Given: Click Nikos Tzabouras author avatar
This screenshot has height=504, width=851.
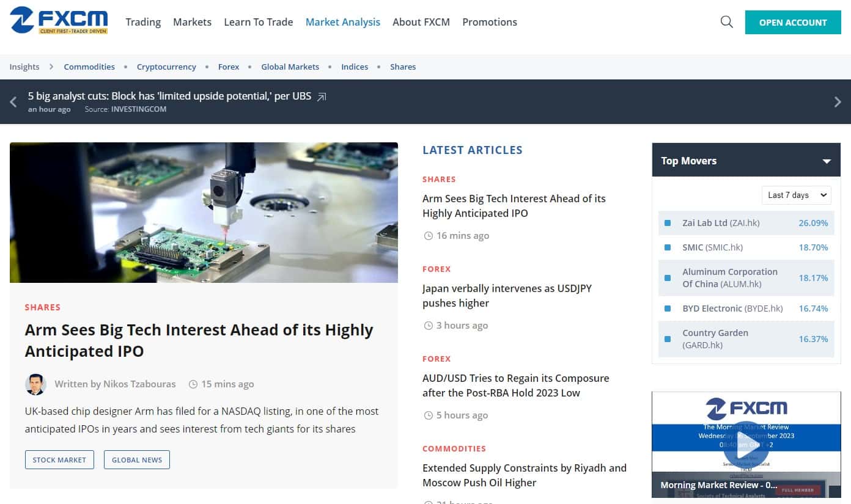Looking at the screenshot, I should [35, 384].
